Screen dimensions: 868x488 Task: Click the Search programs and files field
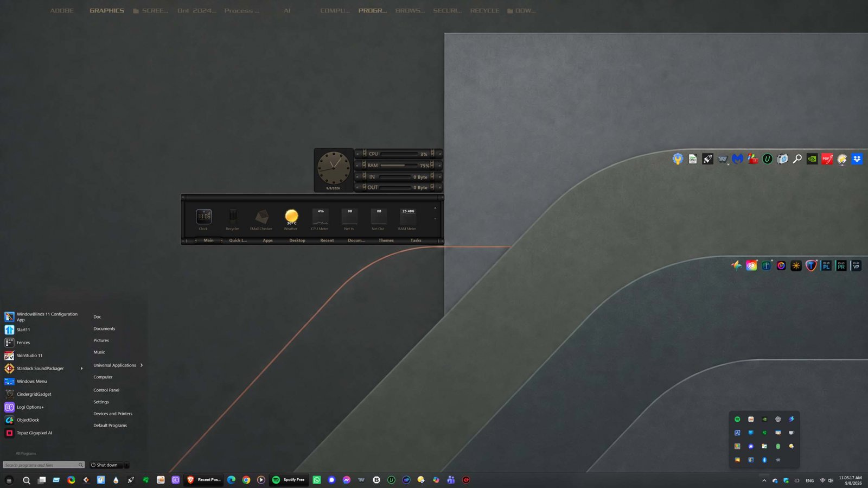[x=43, y=465]
